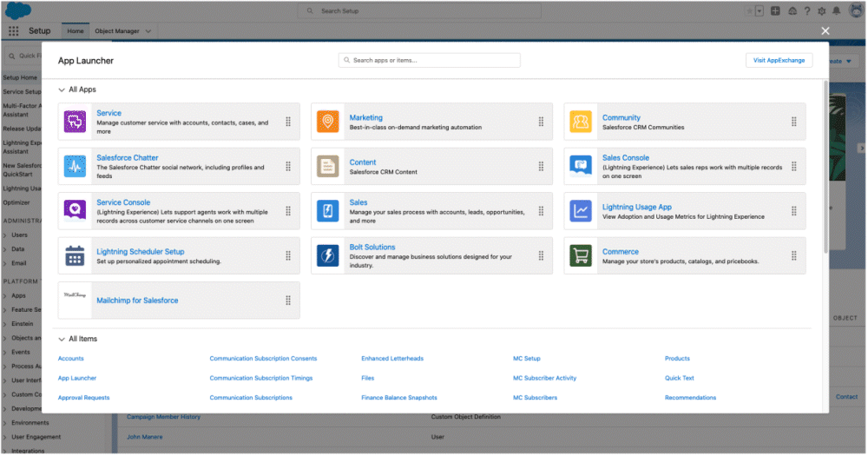Click the Salesforce cloud logo
The image size is (868, 456).
pos(17,10)
